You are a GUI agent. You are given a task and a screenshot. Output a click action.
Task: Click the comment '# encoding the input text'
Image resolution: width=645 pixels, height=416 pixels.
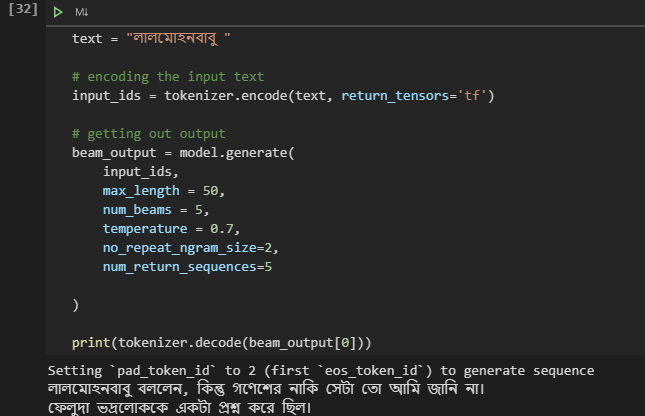pos(168,77)
